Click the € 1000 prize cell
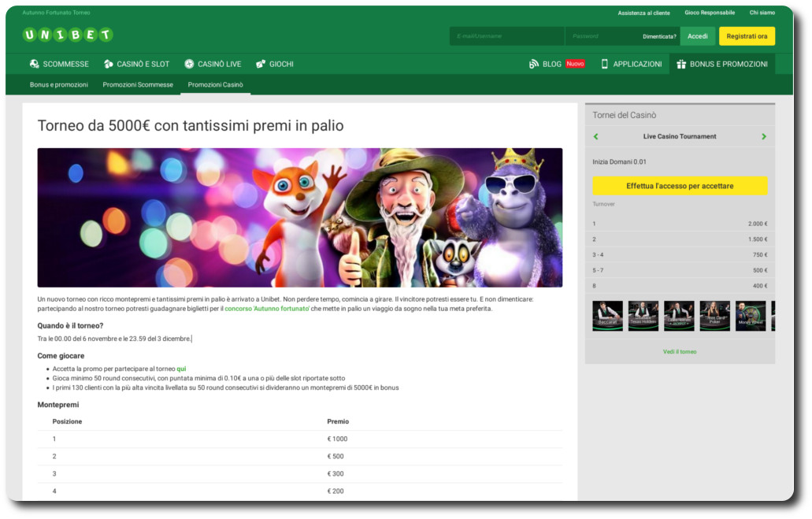The image size is (812, 519). click(x=337, y=439)
